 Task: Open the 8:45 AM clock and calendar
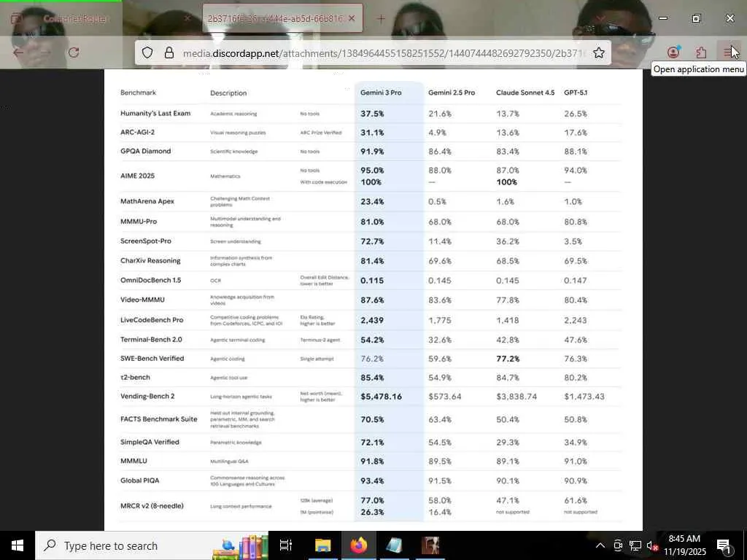coord(684,545)
